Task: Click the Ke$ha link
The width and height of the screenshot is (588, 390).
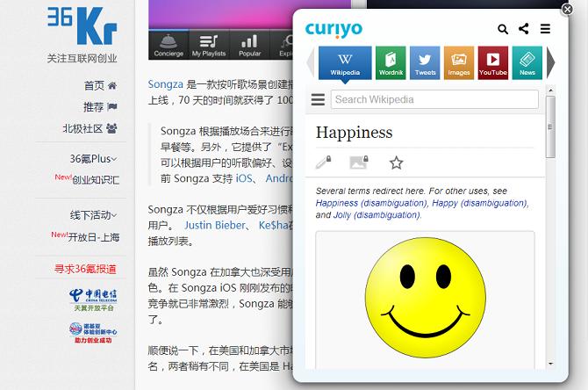Action: tap(274, 225)
